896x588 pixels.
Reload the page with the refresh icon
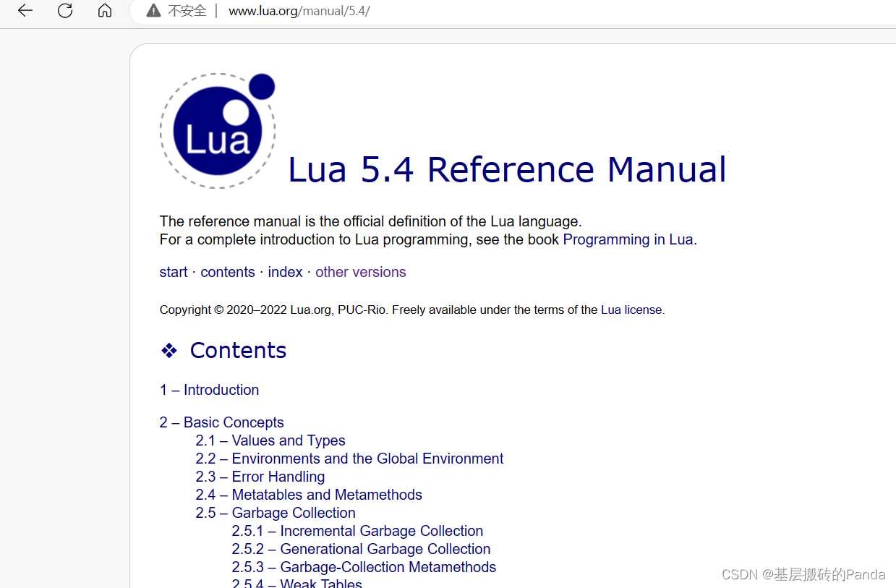65,10
